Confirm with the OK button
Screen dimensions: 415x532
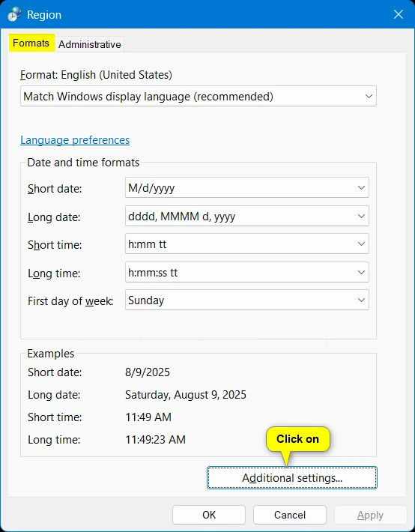coord(209,515)
